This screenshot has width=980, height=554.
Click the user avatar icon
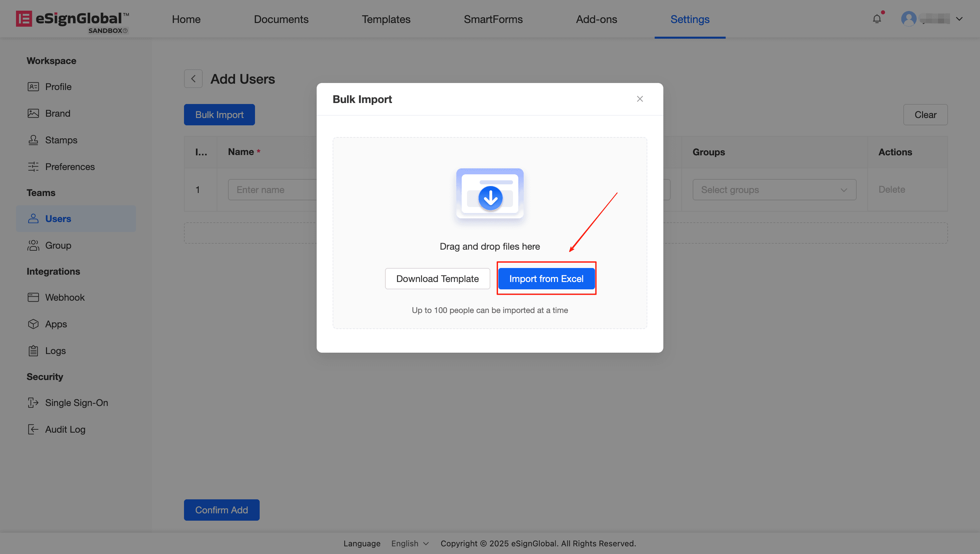click(908, 19)
